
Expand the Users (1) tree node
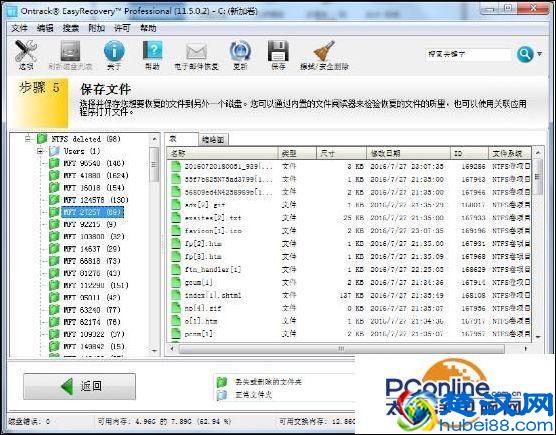pos(40,151)
